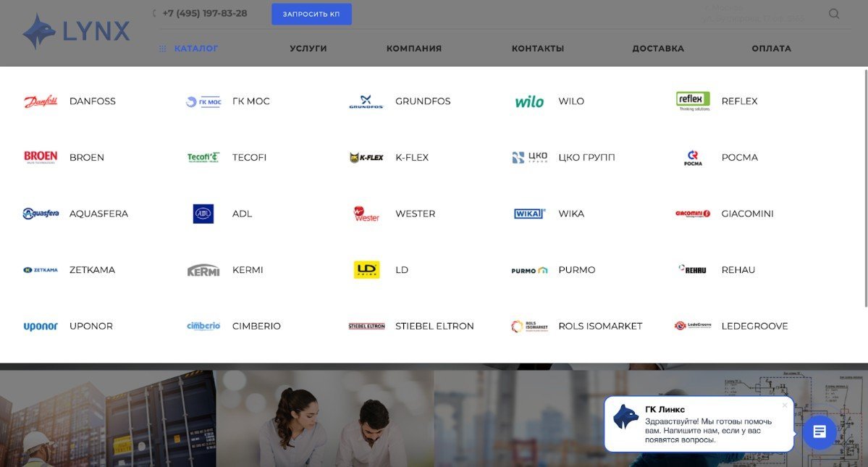Click the Uponor brand logo

click(41, 327)
